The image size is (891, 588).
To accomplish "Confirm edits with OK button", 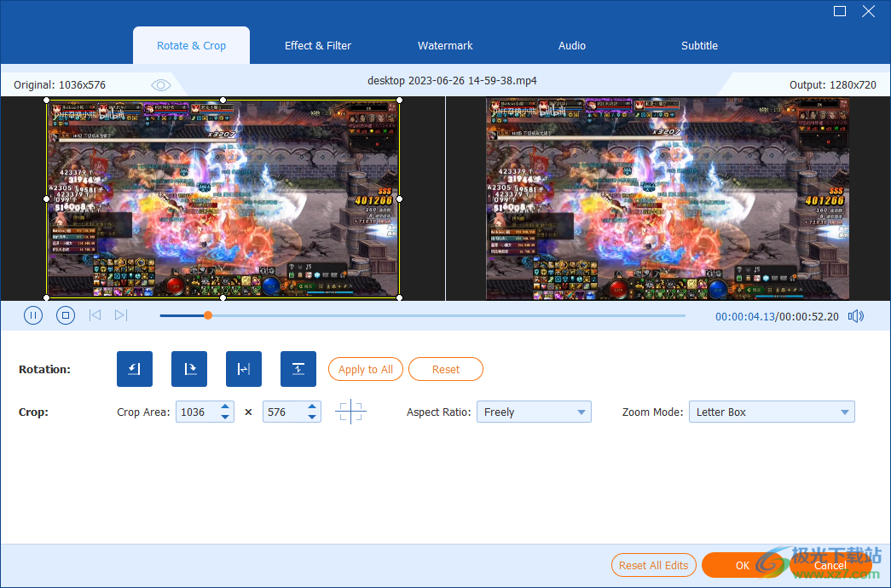I will coord(743,565).
